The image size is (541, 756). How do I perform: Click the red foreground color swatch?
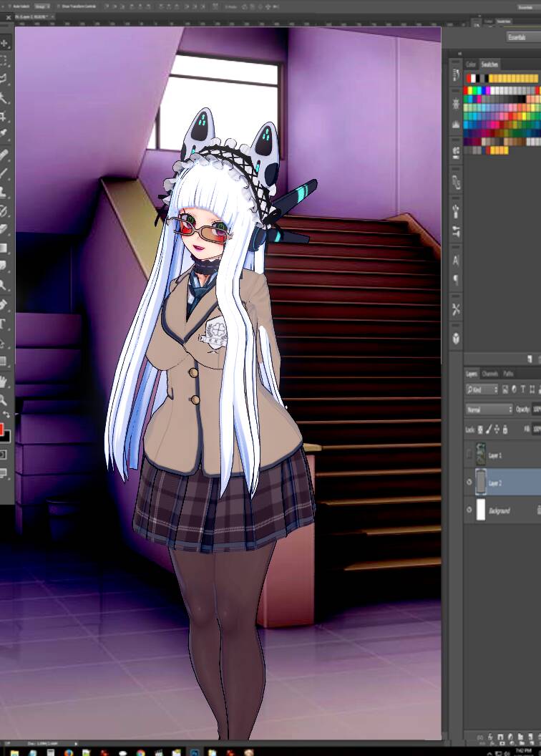pyautogui.click(x=2, y=430)
